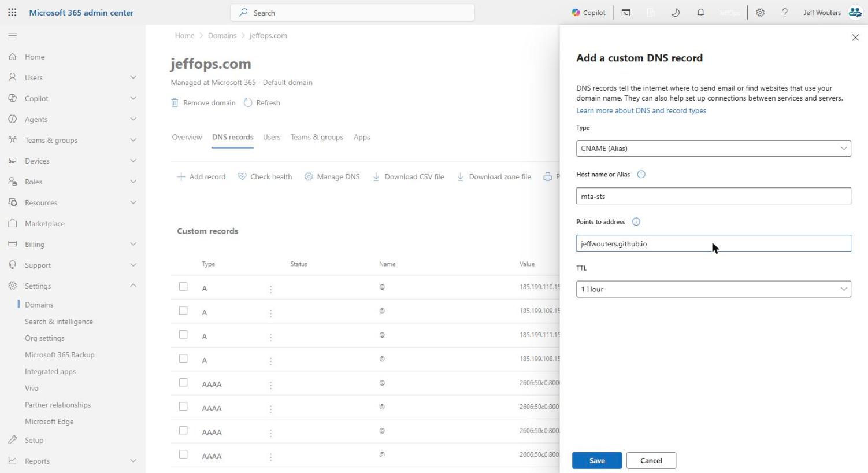The image size is (868, 473).
Task: Save the custom DNS record
Action: point(597,460)
